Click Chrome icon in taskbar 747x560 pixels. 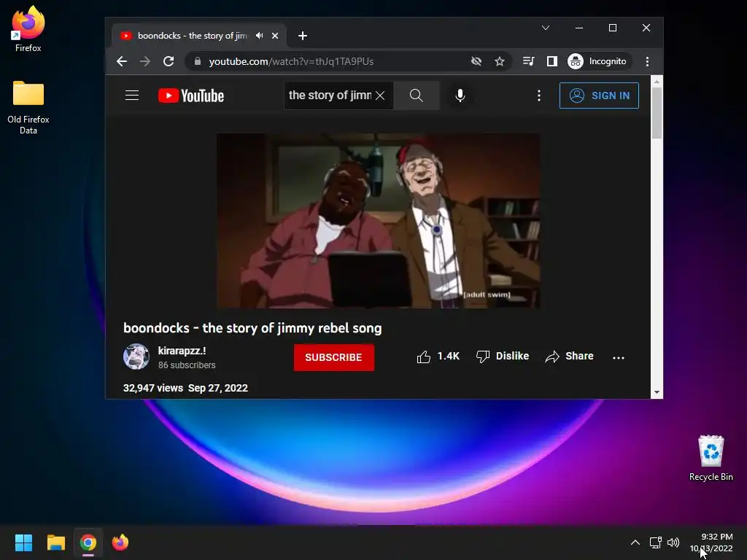(88, 542)
